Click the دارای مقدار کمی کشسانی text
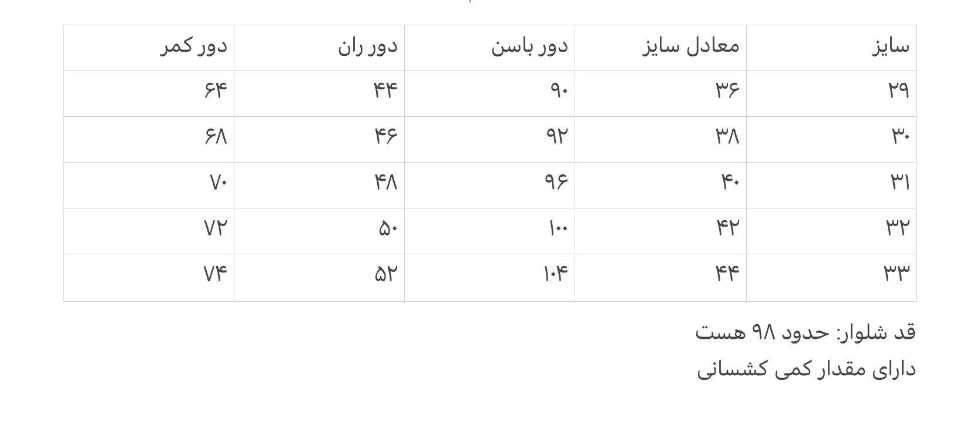The height and width of the screenshot is (421, 980). 806,370
